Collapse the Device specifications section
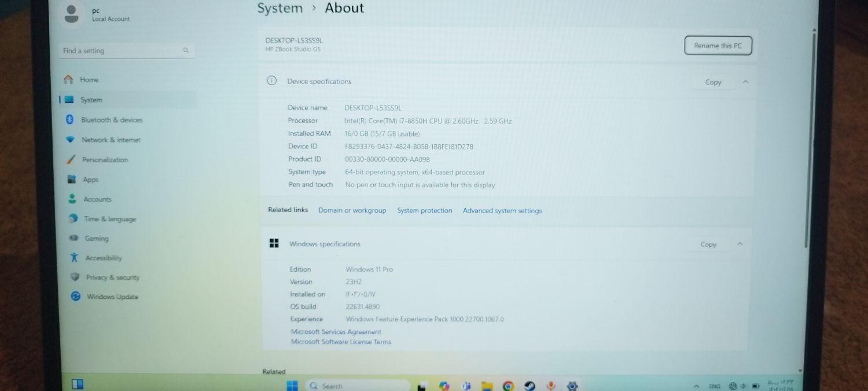868x391 pixels. (x=745, y=82)
